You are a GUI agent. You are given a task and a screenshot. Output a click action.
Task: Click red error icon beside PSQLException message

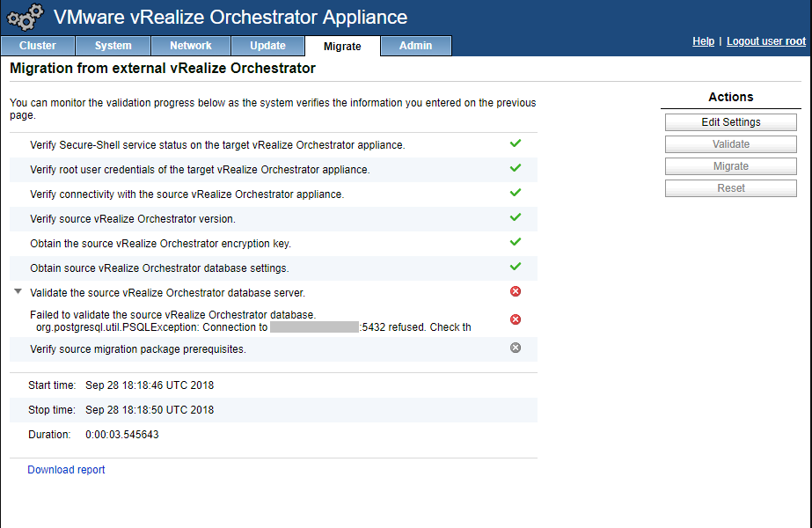[516, 319]
